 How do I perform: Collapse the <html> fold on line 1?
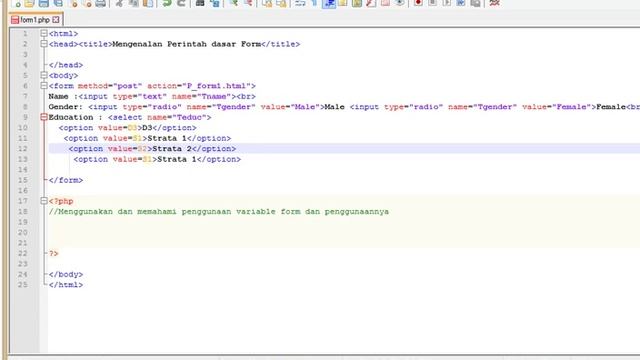pyautogui.click(x=44, y=33)
